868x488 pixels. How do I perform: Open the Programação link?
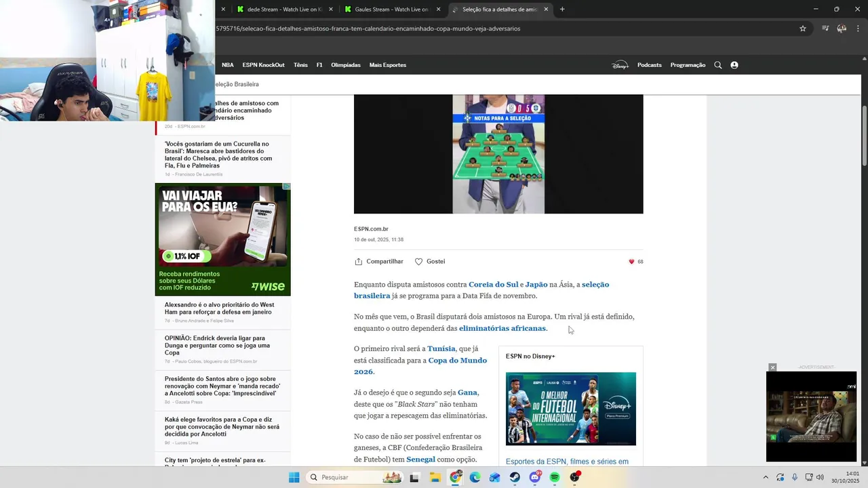coord(688,65)
